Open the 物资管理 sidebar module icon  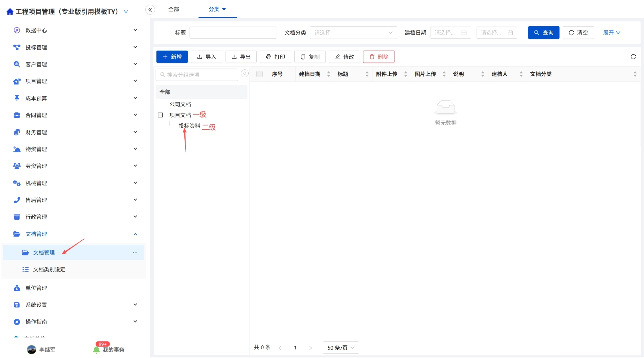pyautogui.click(x=17, y=149)
